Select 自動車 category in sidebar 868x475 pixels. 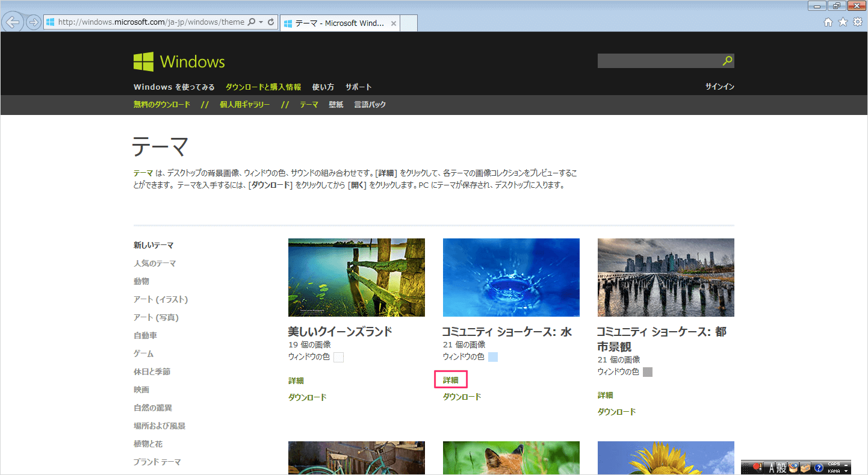click(x=145, y=336)
